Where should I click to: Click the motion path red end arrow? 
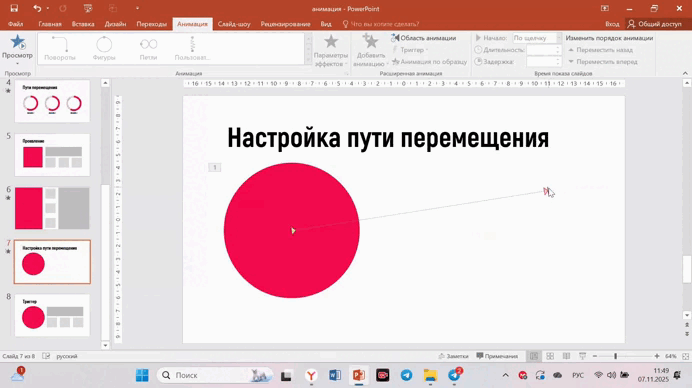[546, 191]
